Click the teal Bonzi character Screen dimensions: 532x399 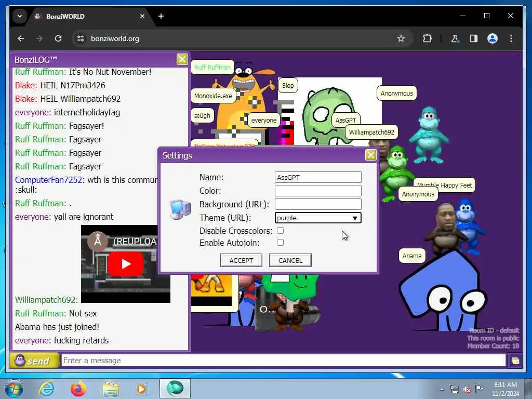pos(429,135)
